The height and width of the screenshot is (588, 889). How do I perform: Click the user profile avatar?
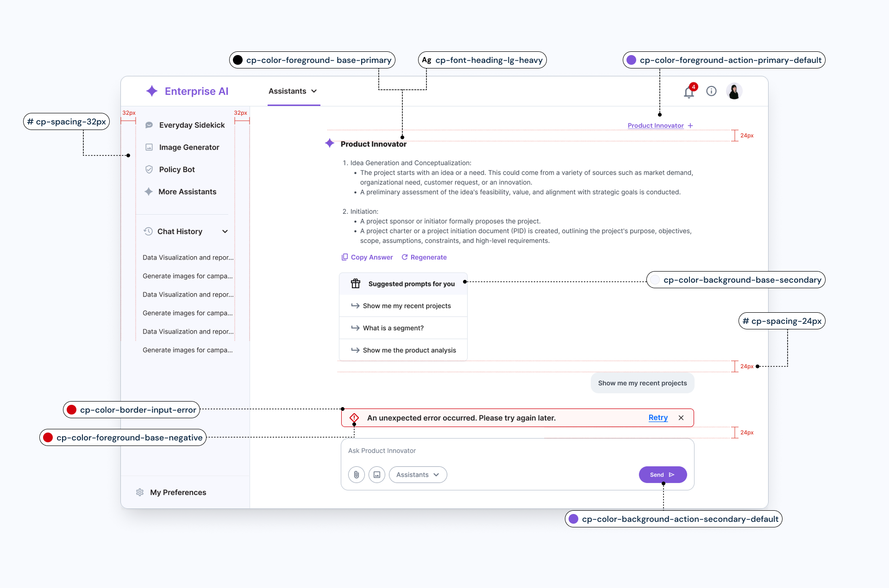tap(734, 91)
